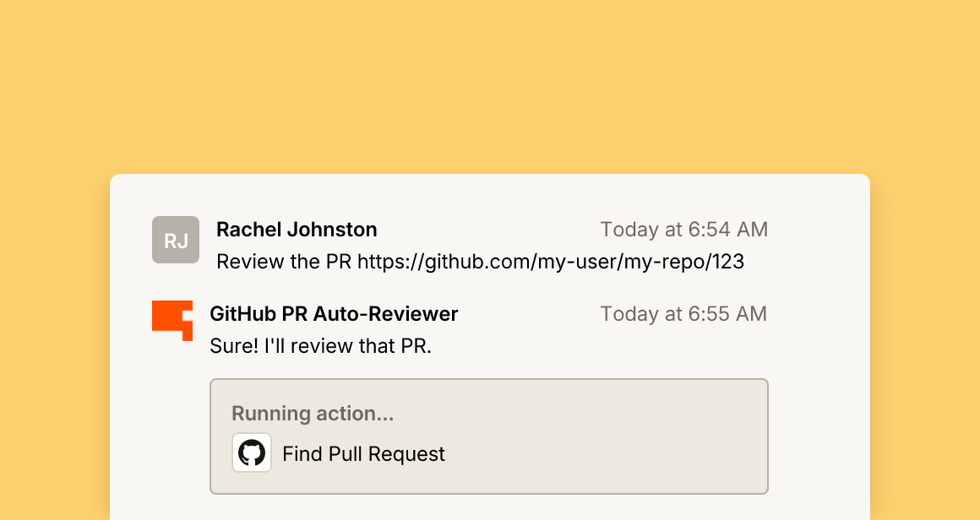Click the timestamp Today at 6:54 AM
The width and height of the screenshot is (980, 520).
tap(683, 229)
